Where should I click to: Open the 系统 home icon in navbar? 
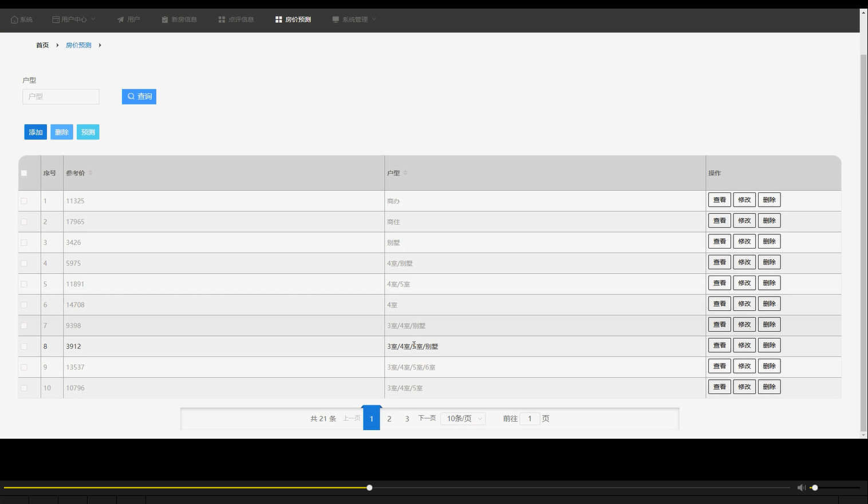point(22,19)
